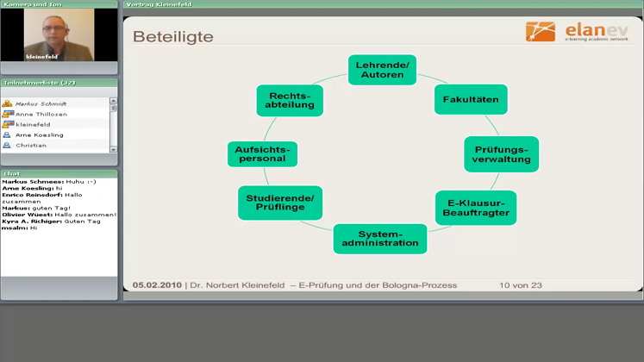Click the slide heading 'Beteiligte'
This screenshot has width=644, height=362.
[173, 36]
